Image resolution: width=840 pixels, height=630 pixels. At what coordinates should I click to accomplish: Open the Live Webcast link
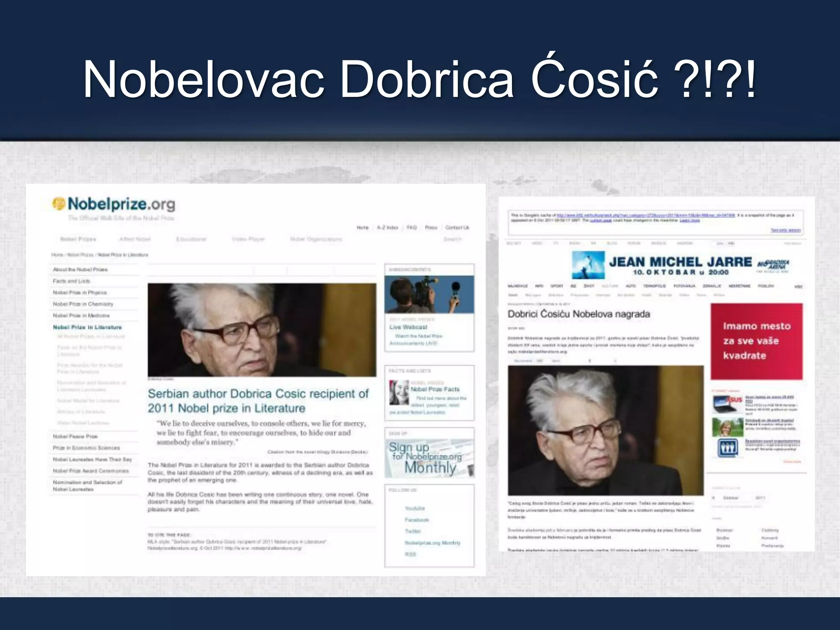408,327
